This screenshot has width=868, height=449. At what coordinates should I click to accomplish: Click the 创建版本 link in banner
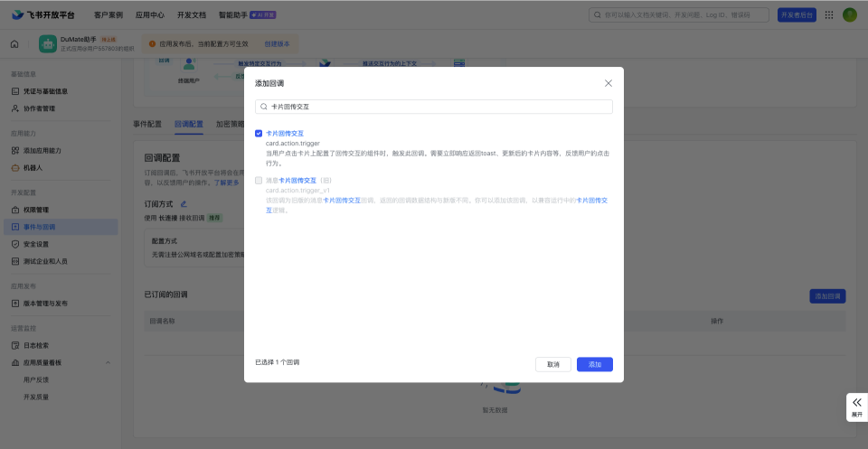pos(277,43)
